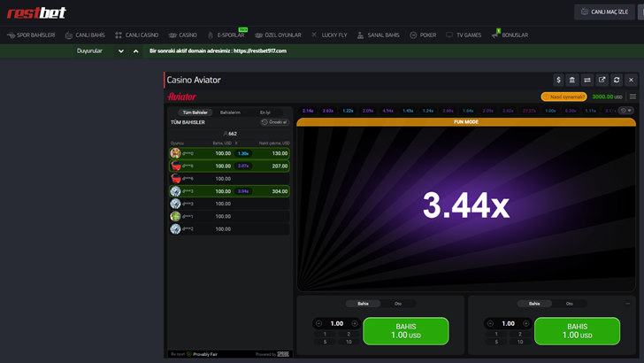
Task: Refresh the Aviator game with the reload icon
Action: (617, 81)
